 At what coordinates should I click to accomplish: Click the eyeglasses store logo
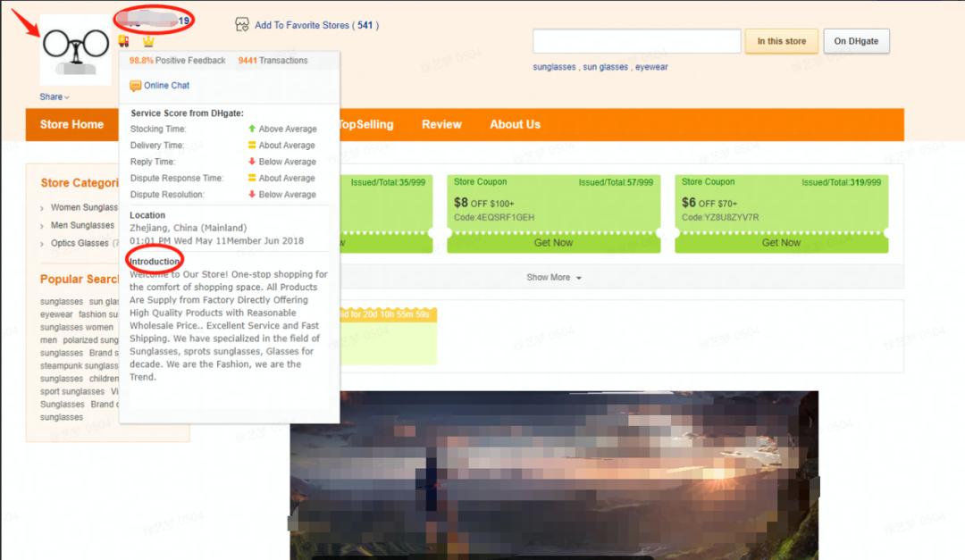pyautogui.click(x=75, y=51)
